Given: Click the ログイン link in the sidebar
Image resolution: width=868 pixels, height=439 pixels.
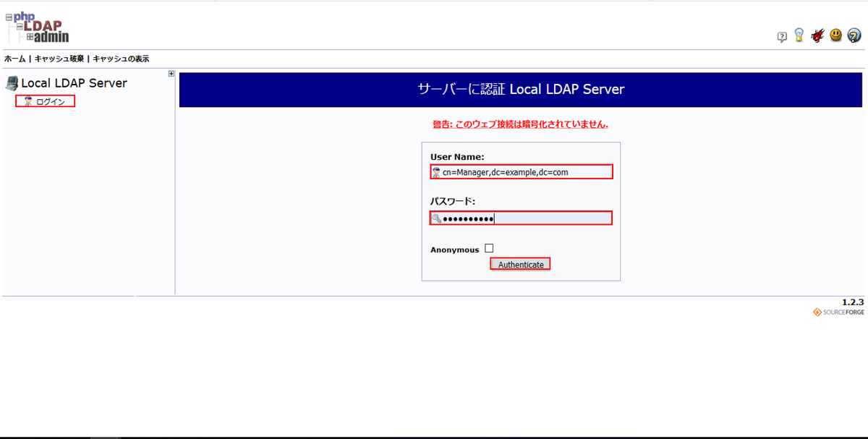Looking at the screenshot, I should coord(51,102).
